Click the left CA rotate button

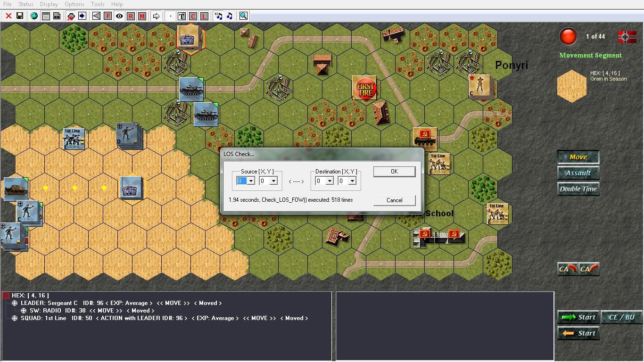pyautogui.click(x=568, y=269)
